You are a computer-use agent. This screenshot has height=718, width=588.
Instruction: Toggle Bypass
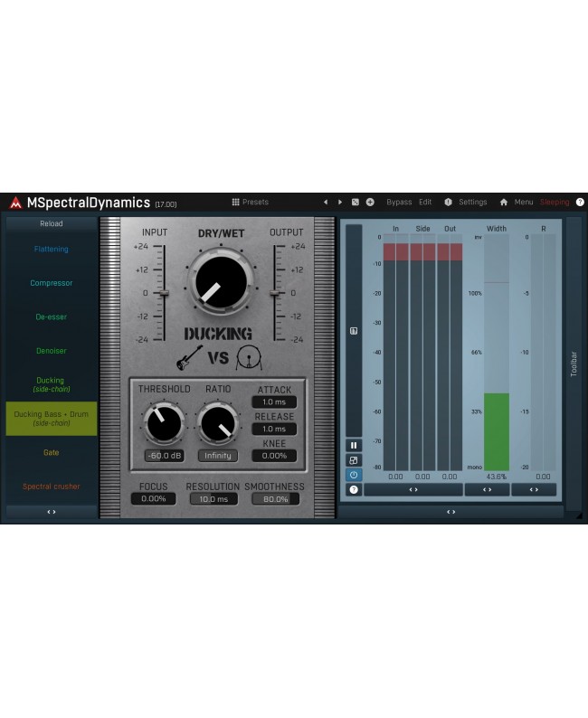click(x=399, y=202)
